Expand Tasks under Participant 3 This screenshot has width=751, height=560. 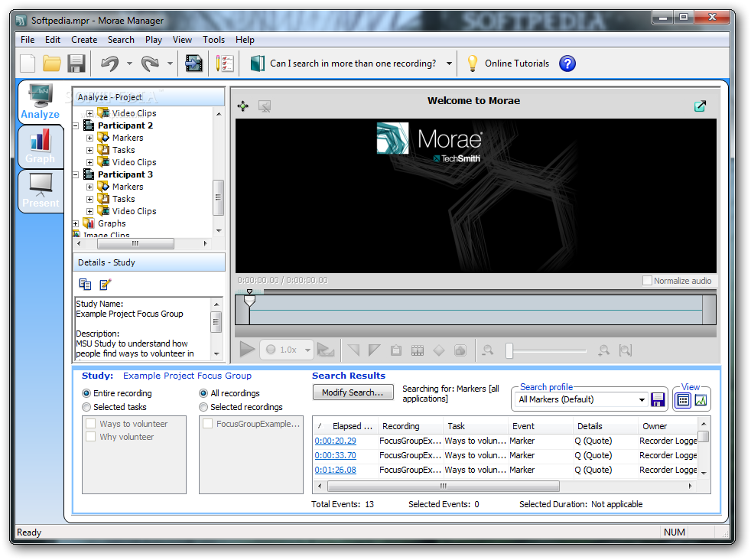89,199
